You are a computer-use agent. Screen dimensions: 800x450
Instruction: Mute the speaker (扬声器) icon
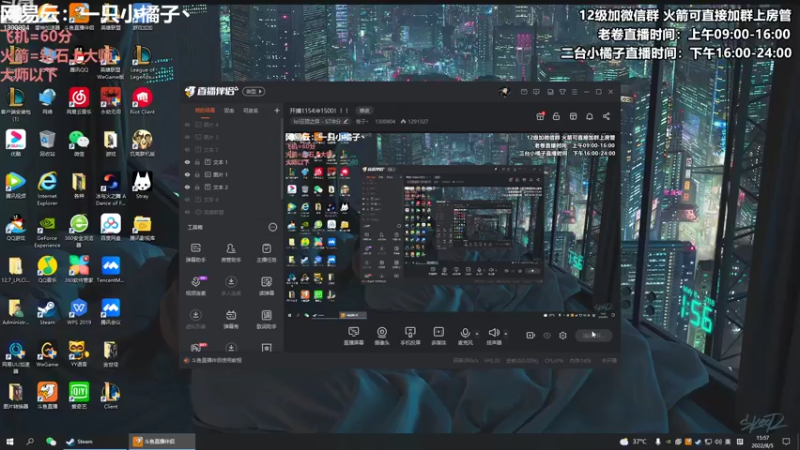click(x=493, y=333)
